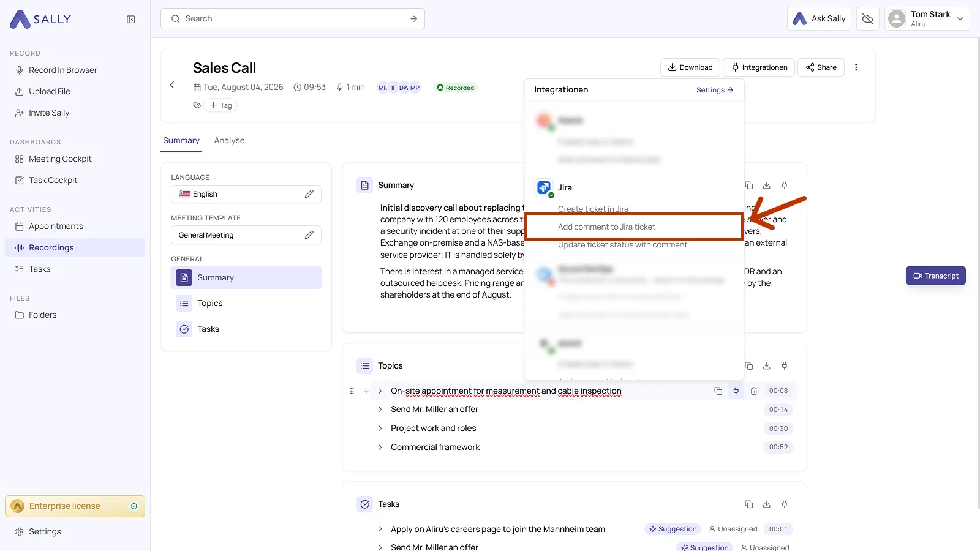Switch to the Summary tab
The width and height of the screenshot is (980, 551).
point(181,141)
